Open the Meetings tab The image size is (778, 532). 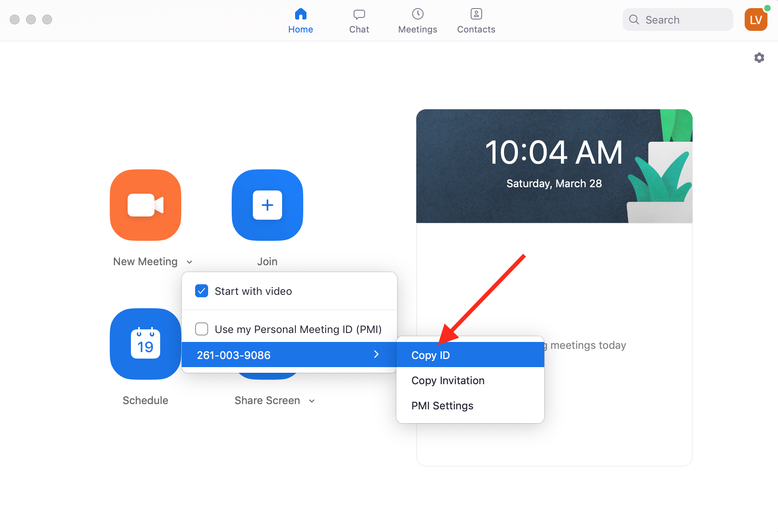(417, 21)
